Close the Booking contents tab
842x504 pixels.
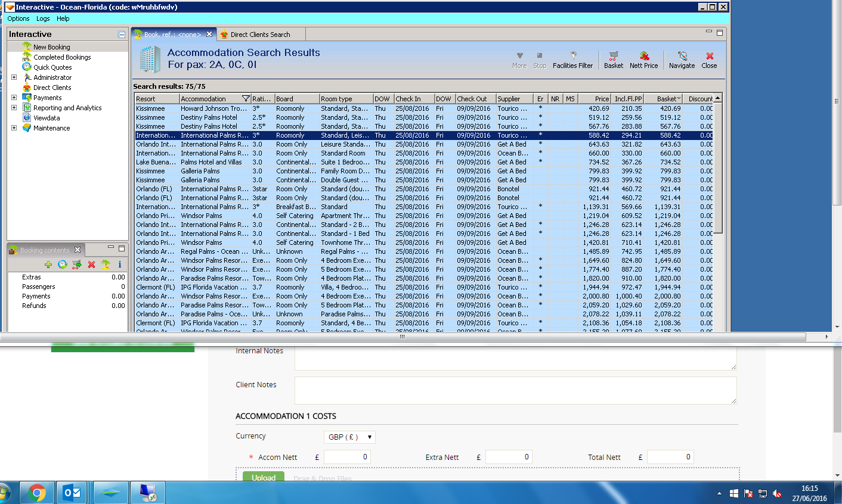pos(78,250)
